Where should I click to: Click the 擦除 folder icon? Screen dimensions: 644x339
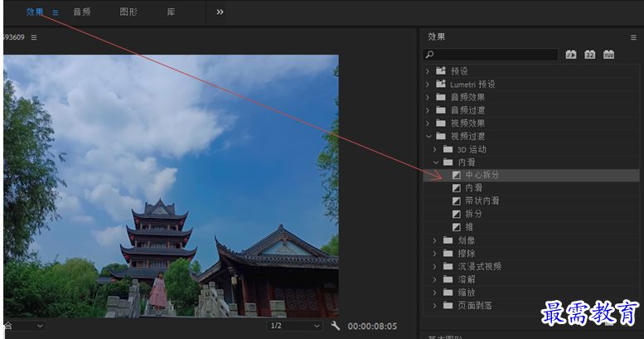[x=448, y=254]
